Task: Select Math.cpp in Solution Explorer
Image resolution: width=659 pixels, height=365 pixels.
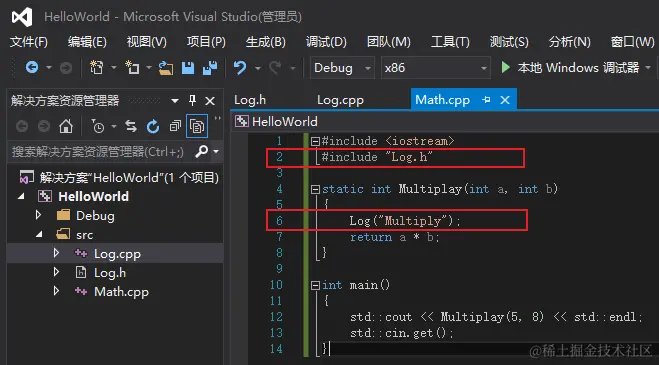Action: [121, 292]
